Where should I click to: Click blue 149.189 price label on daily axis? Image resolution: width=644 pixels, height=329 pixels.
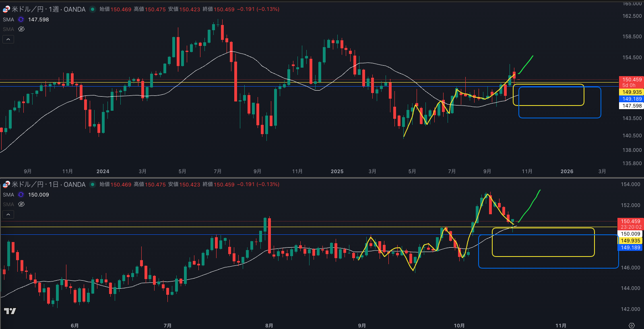point(630,248)
